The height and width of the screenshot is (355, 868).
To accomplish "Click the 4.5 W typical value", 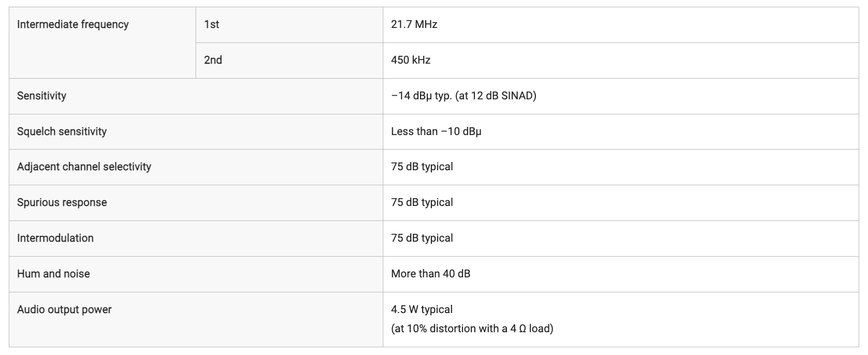I will click(422, 309).
